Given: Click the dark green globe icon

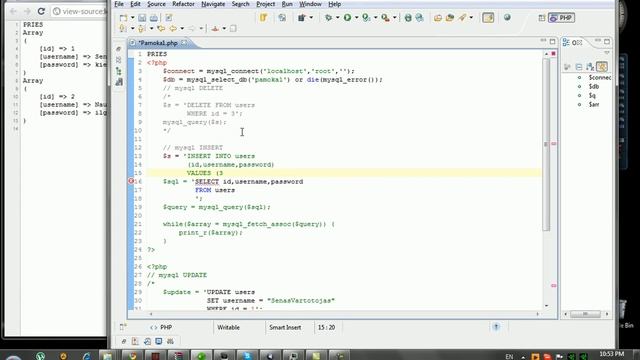Looking at the screenshot, I should coord(408,18).
